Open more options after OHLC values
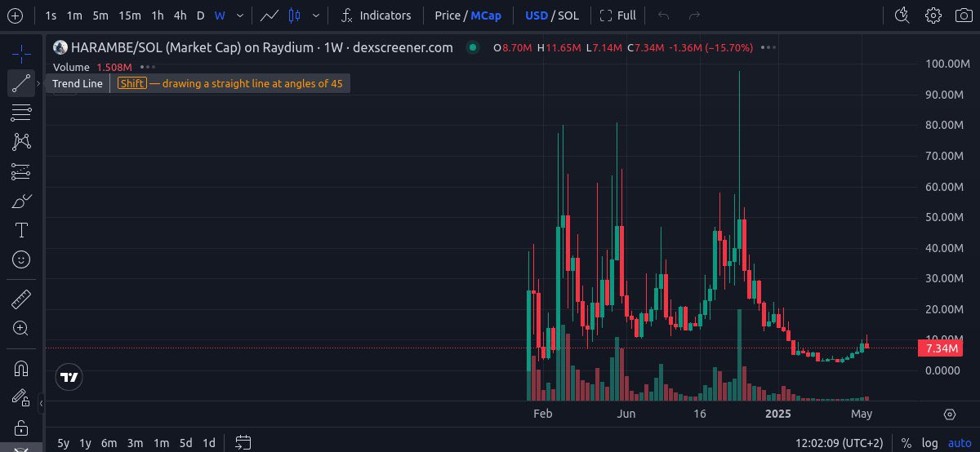Screen dimensions: 980x452 point(768,47)
